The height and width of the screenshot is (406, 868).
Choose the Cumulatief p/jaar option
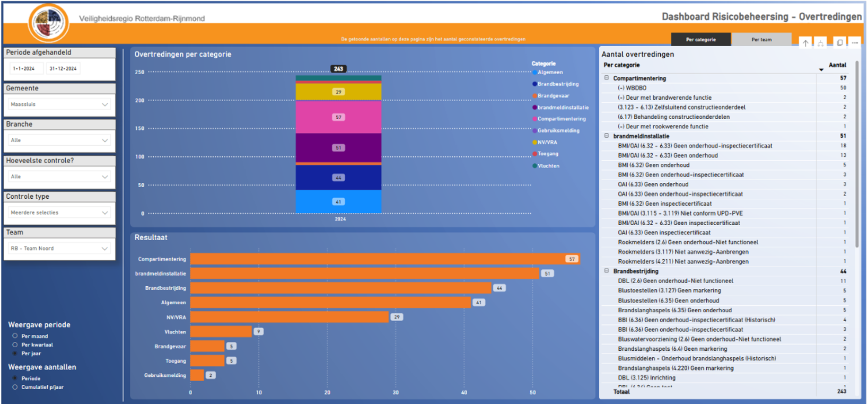(x=15, y=387)
